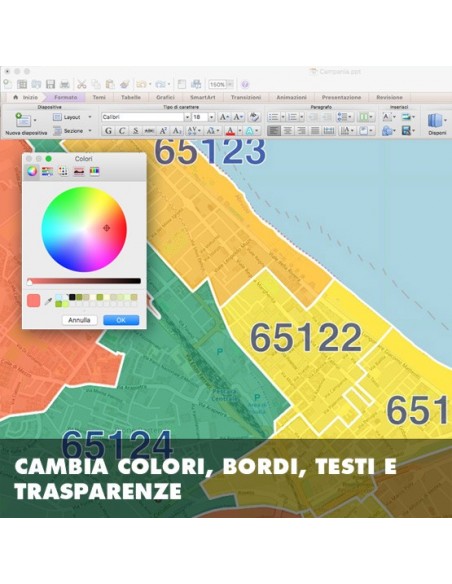The image size is (452, 584).
Task: Toggle superscript A² formatting
Action: 163,131
